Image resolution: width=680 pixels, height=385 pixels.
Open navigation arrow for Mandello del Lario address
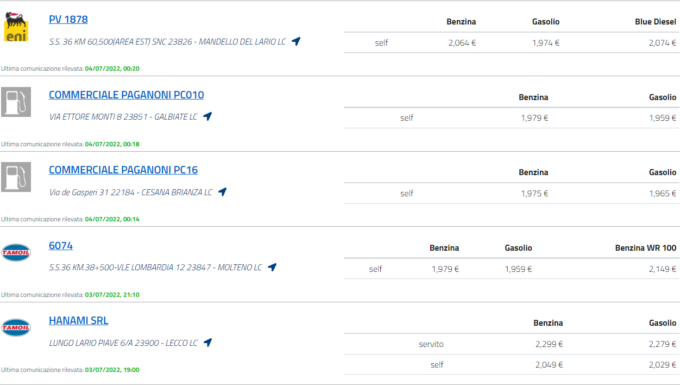(x=296, y=41)
